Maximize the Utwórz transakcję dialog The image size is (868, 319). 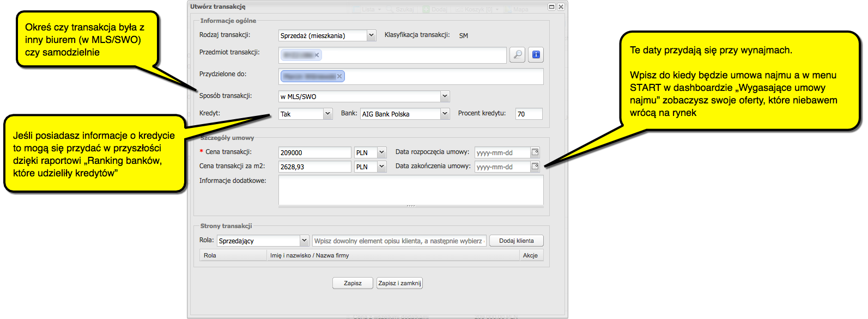551,7
